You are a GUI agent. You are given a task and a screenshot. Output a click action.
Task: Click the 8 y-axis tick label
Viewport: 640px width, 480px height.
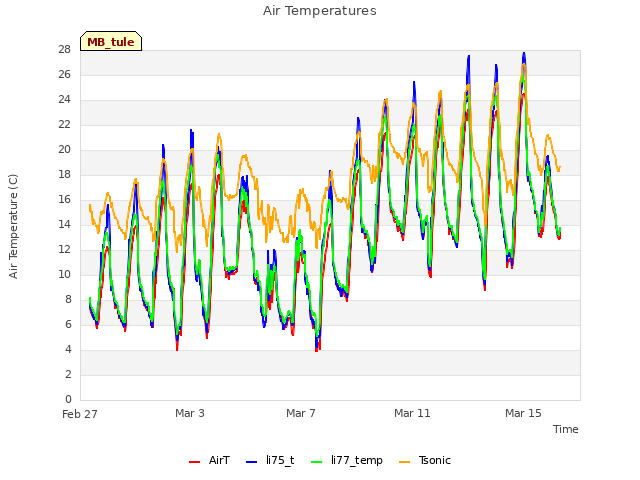coord(68,299)
